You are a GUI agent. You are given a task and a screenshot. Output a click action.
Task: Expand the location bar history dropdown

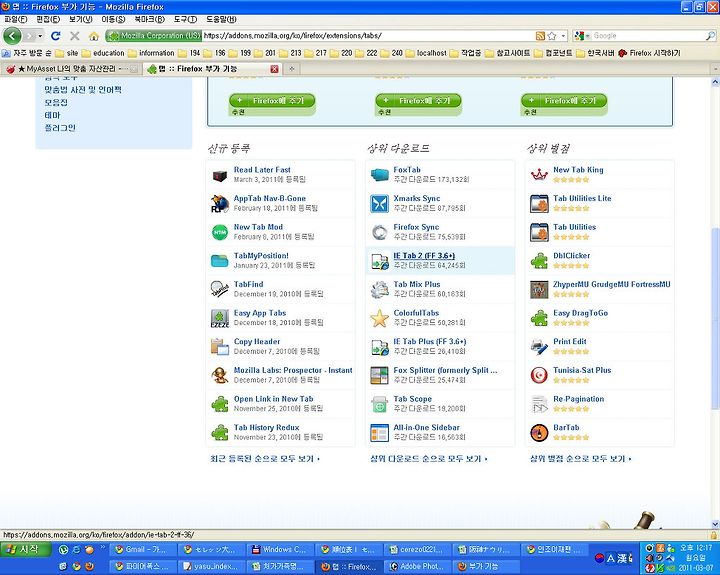tap(563, 36)
